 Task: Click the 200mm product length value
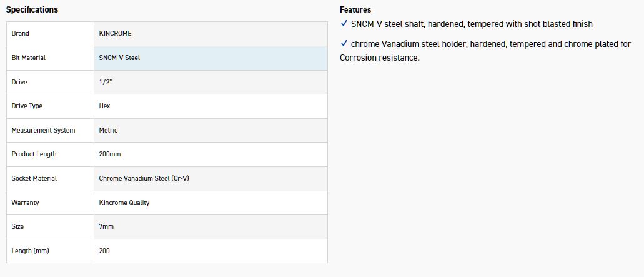[x=110, y=154]
